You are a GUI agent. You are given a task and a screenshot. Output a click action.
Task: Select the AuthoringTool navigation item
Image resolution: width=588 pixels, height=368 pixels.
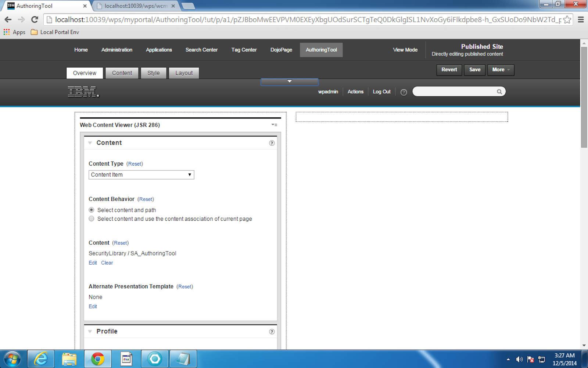pos(321,50)
